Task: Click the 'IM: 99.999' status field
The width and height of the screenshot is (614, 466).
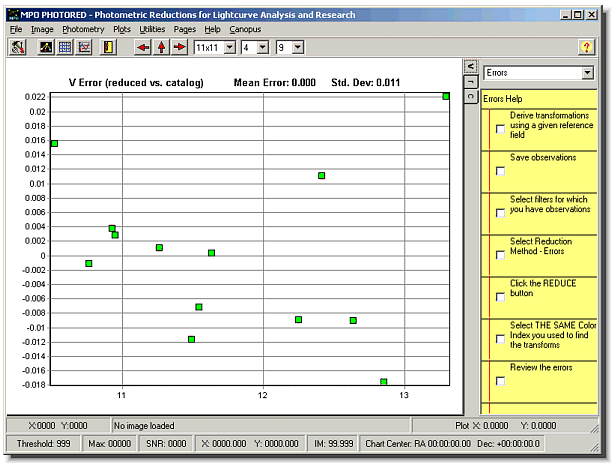Action: 333,444
